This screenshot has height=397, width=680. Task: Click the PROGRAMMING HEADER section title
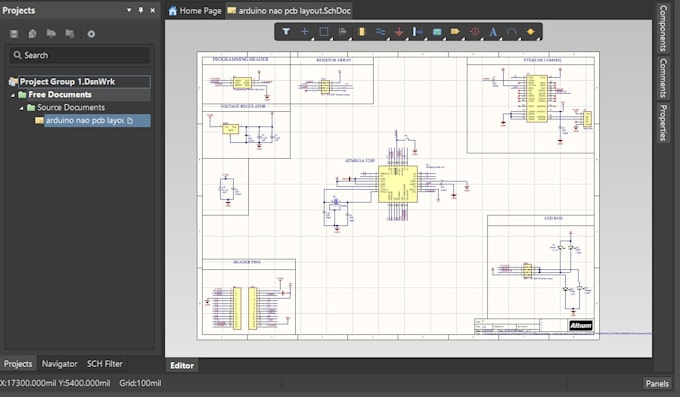pyautogui.click(x=240, y=59)
